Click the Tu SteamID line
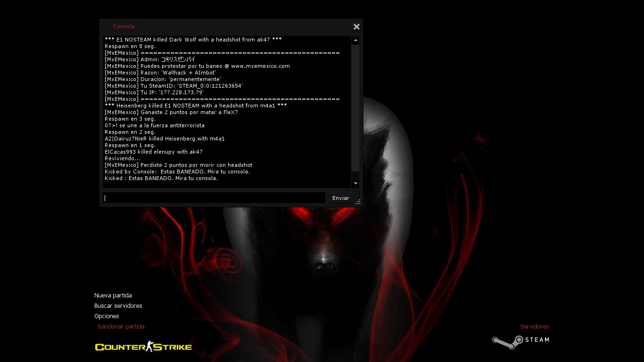 [173, 86]
